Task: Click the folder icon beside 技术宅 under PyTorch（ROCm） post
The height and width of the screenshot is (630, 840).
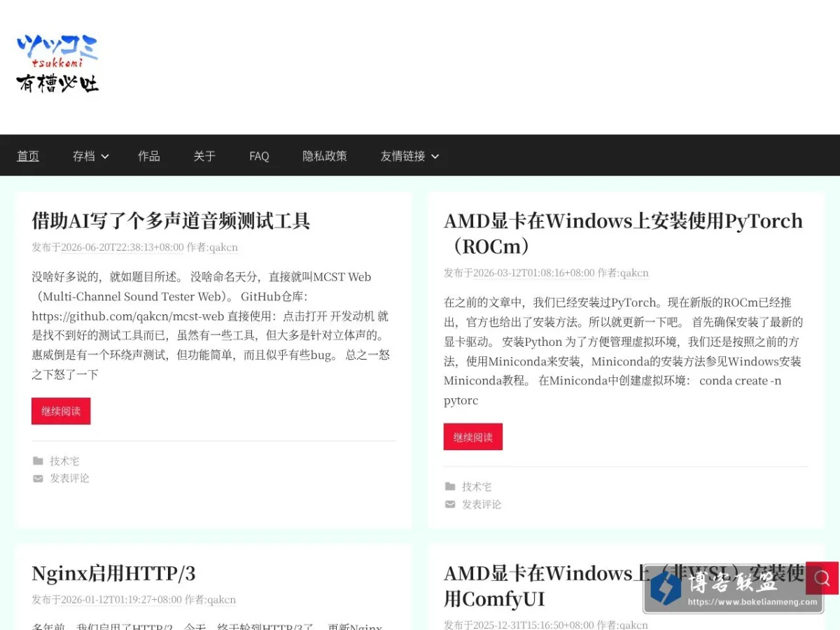Action: click(450, 486)
